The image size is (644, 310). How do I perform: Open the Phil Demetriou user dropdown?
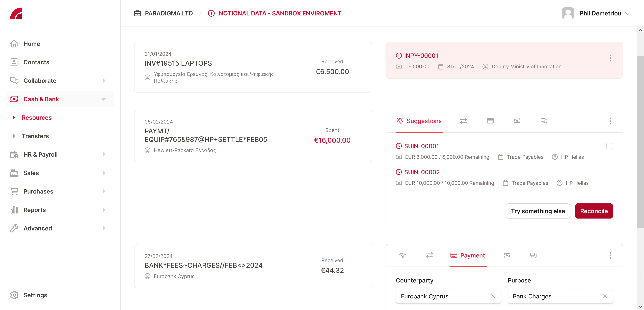pyautogui.click(x=627, y=13)
